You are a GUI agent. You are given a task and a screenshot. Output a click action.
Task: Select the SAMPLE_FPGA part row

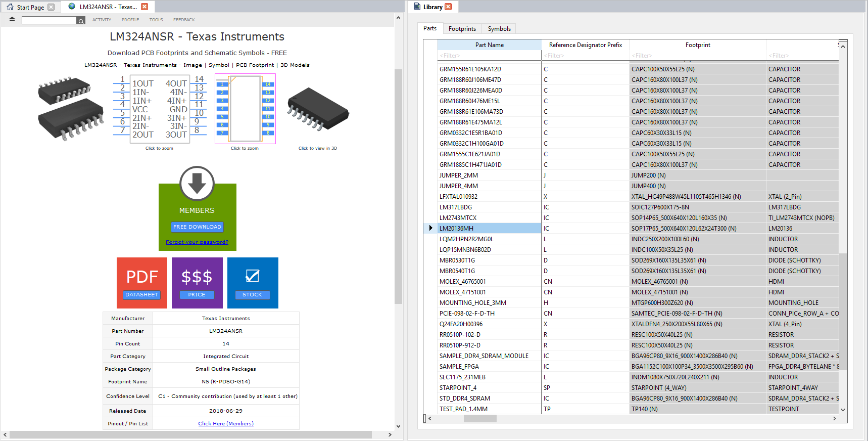click(489, 367)
